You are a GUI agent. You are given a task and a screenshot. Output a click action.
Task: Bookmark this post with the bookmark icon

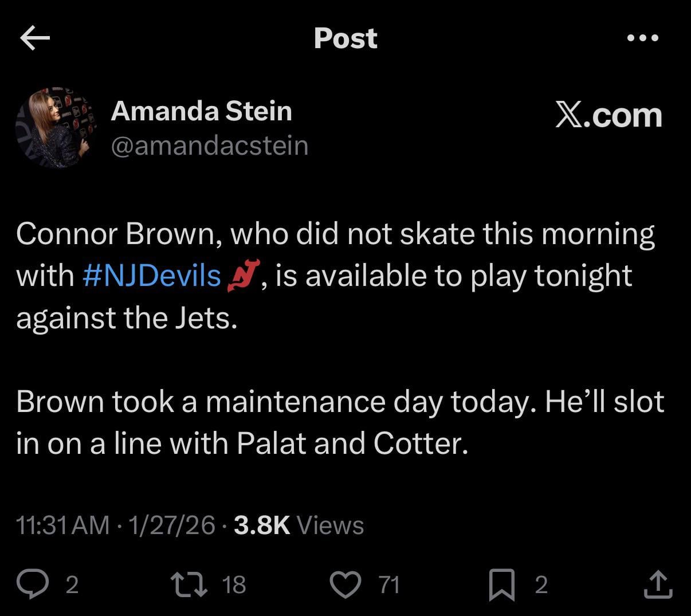(502, 584)
